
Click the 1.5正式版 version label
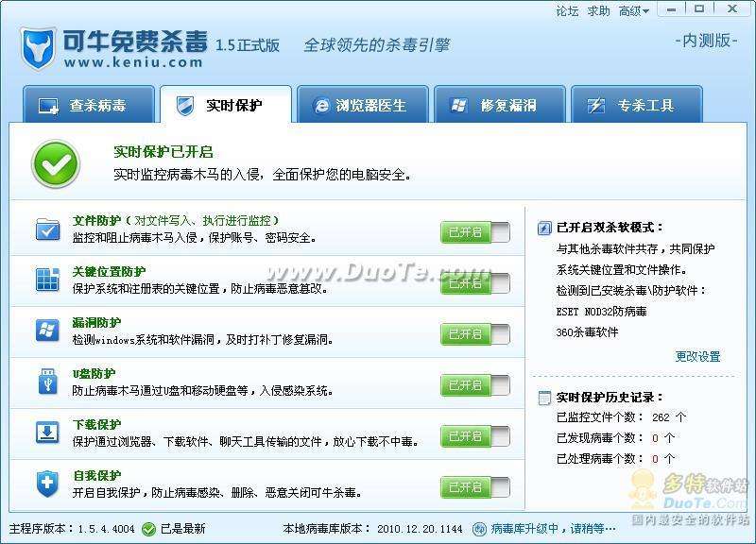[x=248, y=45]
